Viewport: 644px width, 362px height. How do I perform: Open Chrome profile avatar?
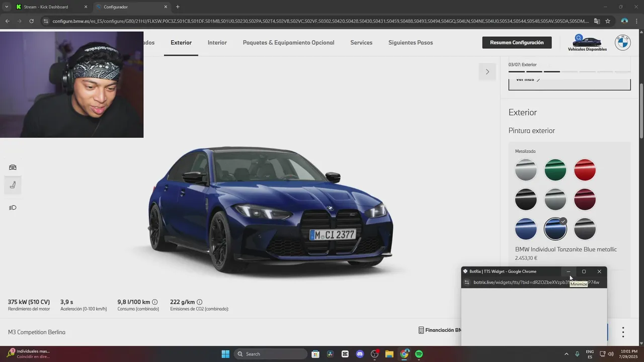coord(624,21)
